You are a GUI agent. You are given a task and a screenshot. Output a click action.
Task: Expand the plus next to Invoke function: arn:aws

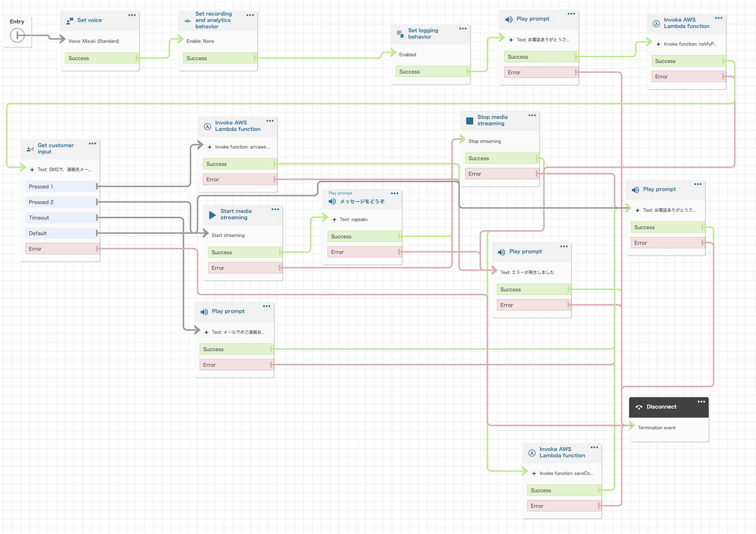coord(210,147)
